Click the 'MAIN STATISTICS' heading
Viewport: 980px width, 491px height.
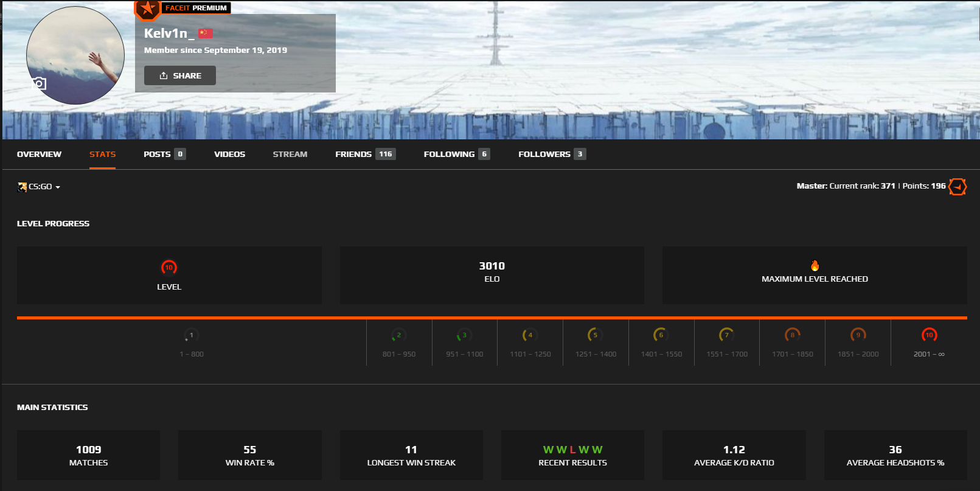52,408
